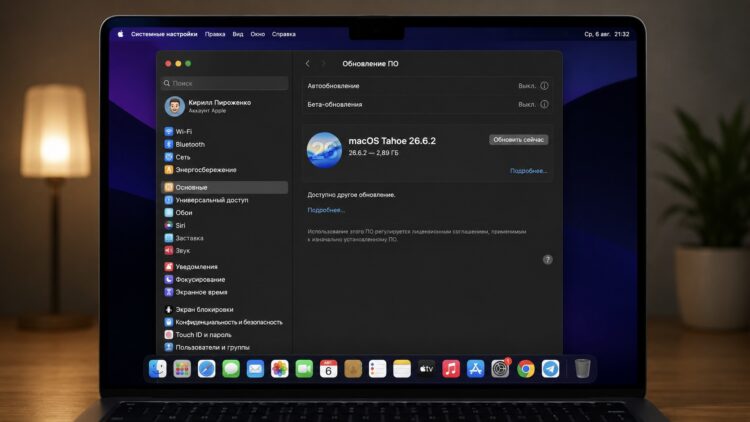Viewport: 750px width, 422px height.
Task: Open Launchpad from the Dock
Action: [182, 369]
